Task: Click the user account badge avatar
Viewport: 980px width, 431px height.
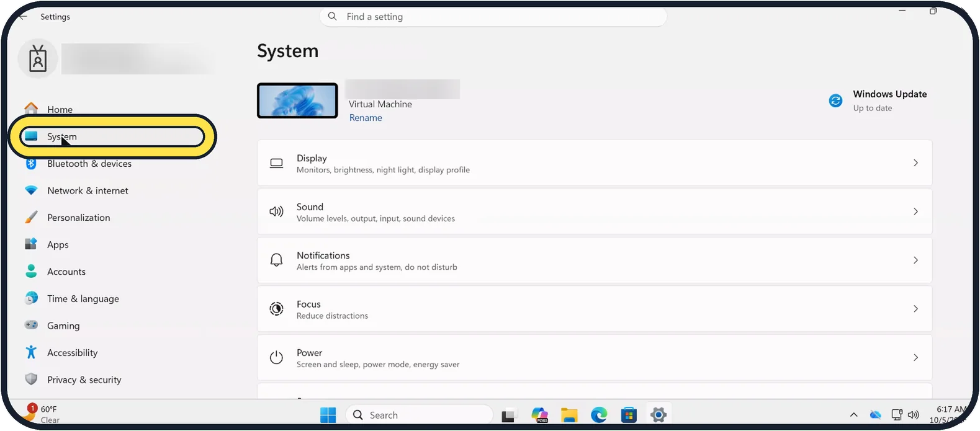Action: coord(38,59)
